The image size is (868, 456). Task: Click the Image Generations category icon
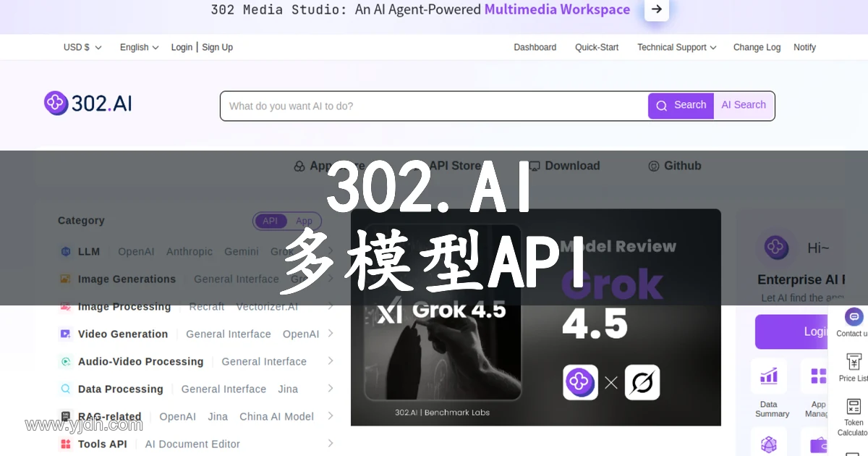pos(66,279)
